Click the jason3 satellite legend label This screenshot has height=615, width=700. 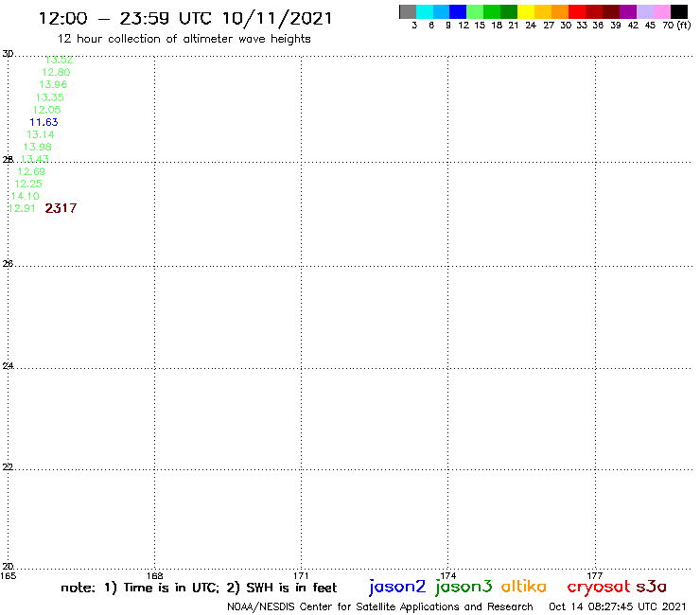coord(464,587)
